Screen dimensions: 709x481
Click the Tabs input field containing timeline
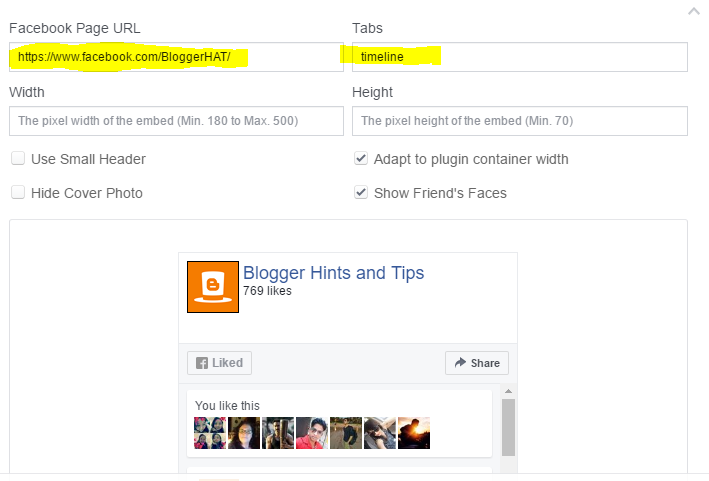pyautogui.click(x=520, y=57)
